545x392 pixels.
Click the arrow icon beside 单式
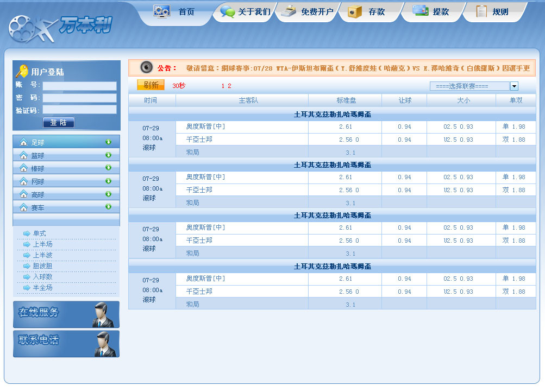(x=27, y=233)
